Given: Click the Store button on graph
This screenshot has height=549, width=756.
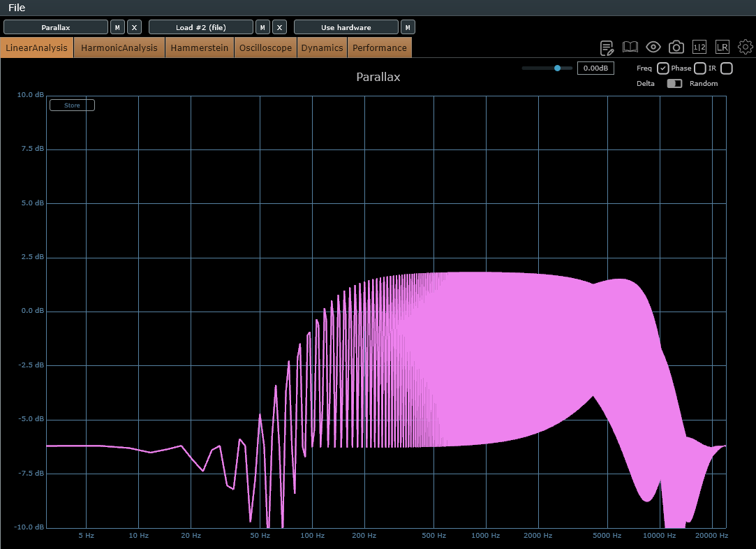Looking at the screenshot, I should pos(73,105).
